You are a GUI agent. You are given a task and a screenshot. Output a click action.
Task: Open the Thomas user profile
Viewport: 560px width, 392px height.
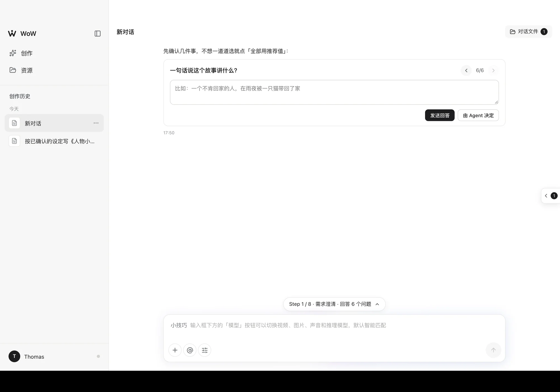[x=54, y=357]
